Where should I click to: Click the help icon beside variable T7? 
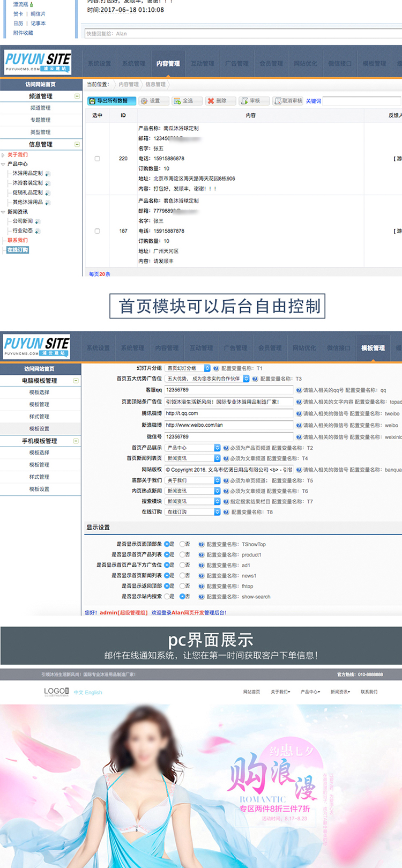click(226, 502)
